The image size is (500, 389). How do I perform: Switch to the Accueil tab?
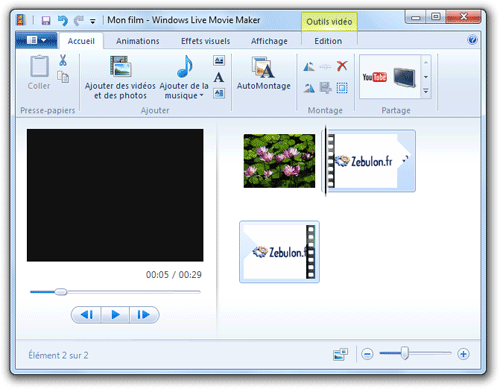(x=81, y=41)
